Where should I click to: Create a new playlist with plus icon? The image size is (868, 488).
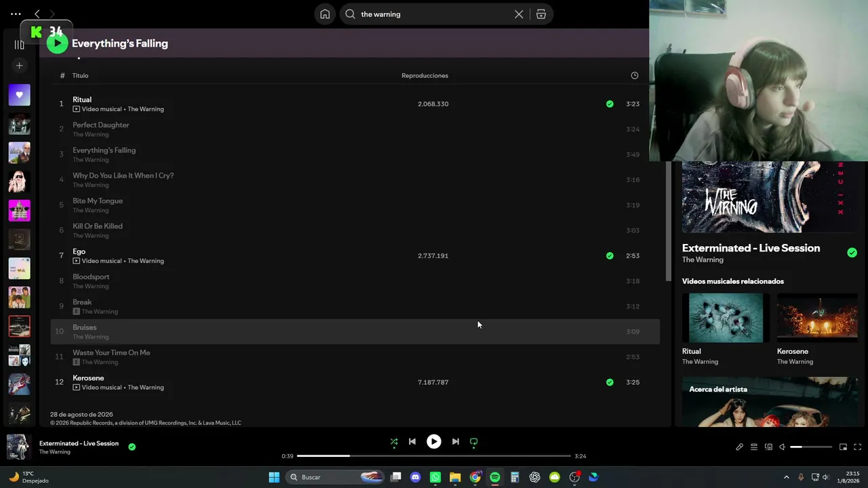(19, 66)
